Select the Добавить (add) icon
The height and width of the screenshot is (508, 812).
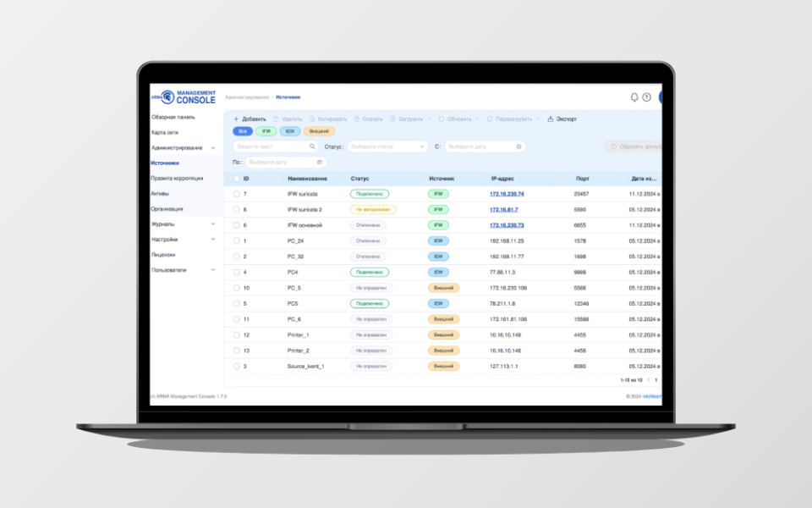coord(236,119)
